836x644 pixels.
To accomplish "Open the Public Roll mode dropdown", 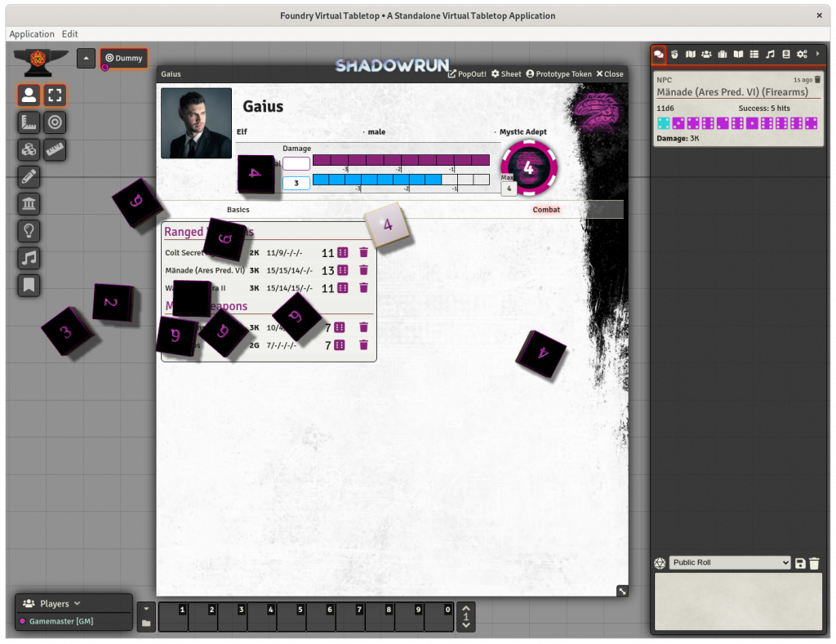I will click(729, 562).
